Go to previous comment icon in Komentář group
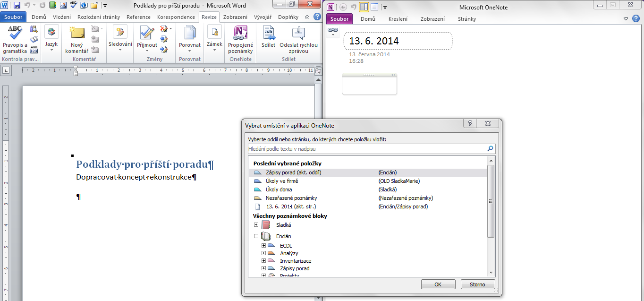Viewport: 644px width, 301px height. (x=95, y=39)
